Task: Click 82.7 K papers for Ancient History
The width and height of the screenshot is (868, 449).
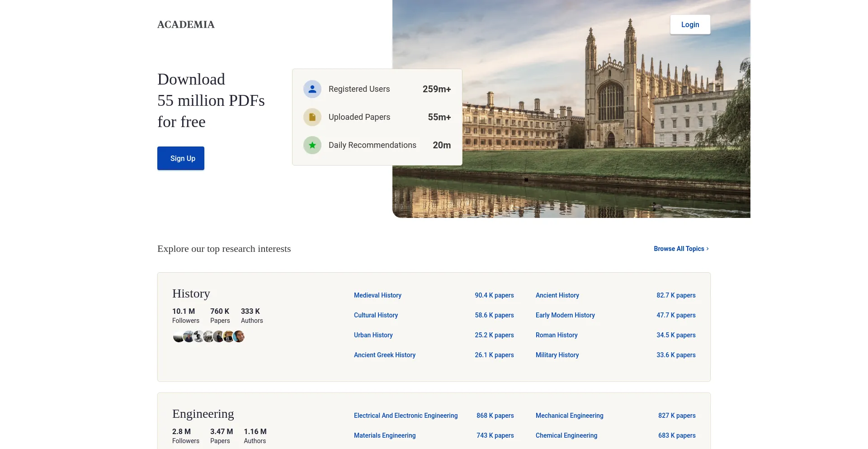Action: [676, 295]
